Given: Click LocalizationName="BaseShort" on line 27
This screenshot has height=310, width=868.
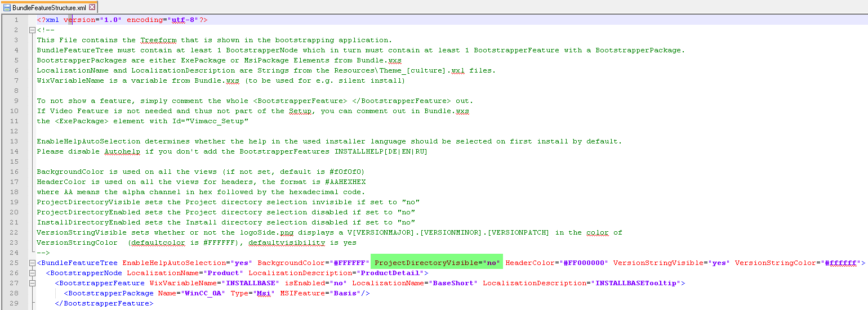Looking at the screenshot, I should 415,283.
